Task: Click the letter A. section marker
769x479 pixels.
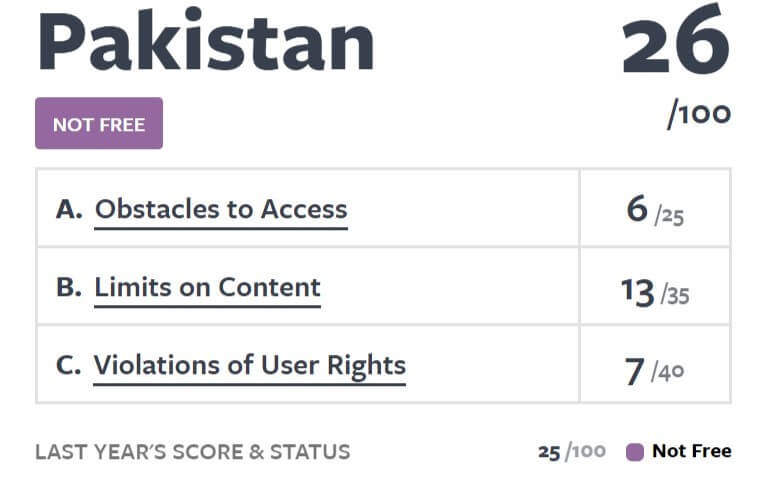Action: coord(69,210)
